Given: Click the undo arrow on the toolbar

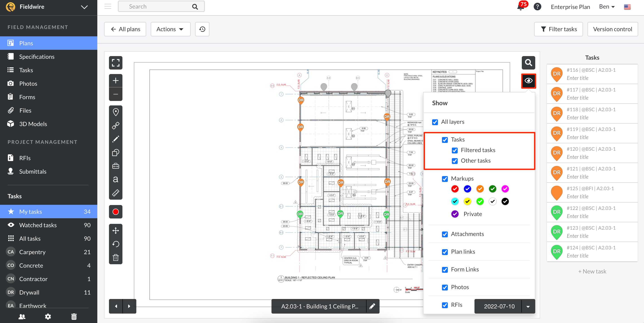Looking at the screenshot, I should pos(115,244).
